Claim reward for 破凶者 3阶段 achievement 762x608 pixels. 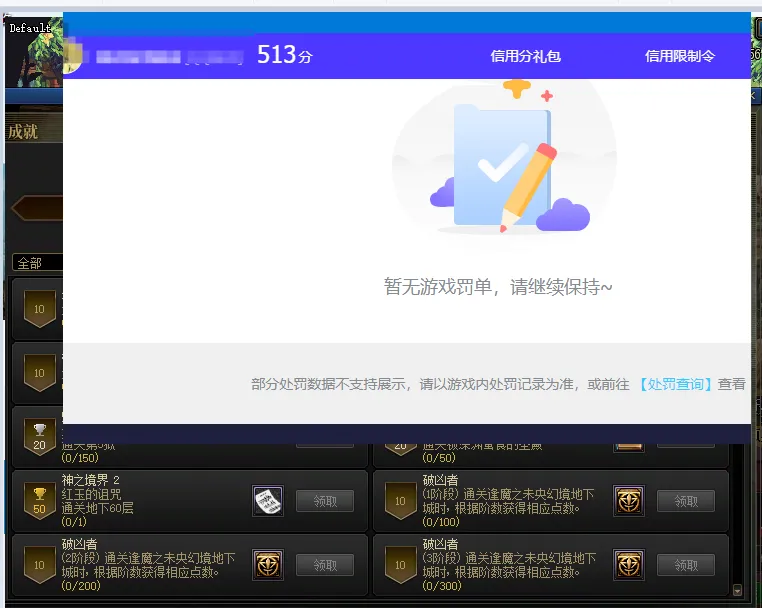click(686, 565)
